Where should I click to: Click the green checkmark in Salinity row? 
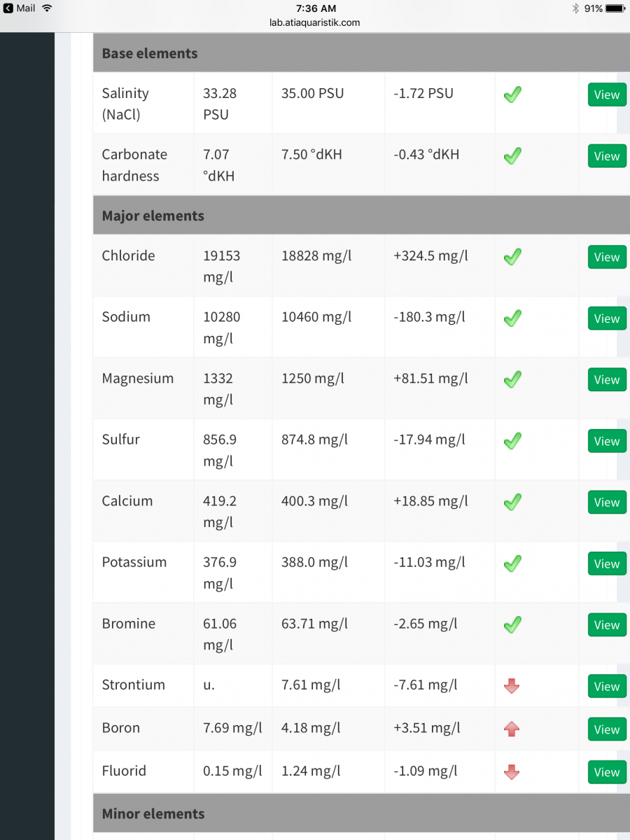point(512,94)
